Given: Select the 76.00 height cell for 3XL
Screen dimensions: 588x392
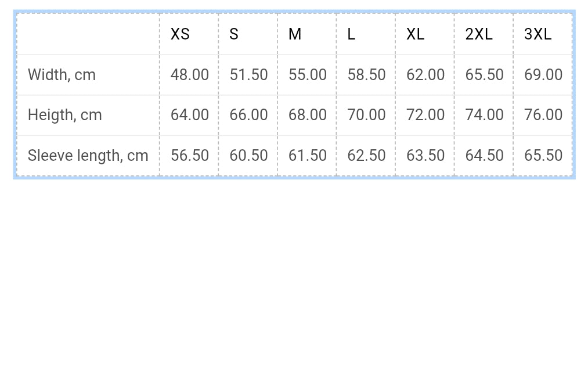Looking at the screenshot, I should (x=543, y=115).
